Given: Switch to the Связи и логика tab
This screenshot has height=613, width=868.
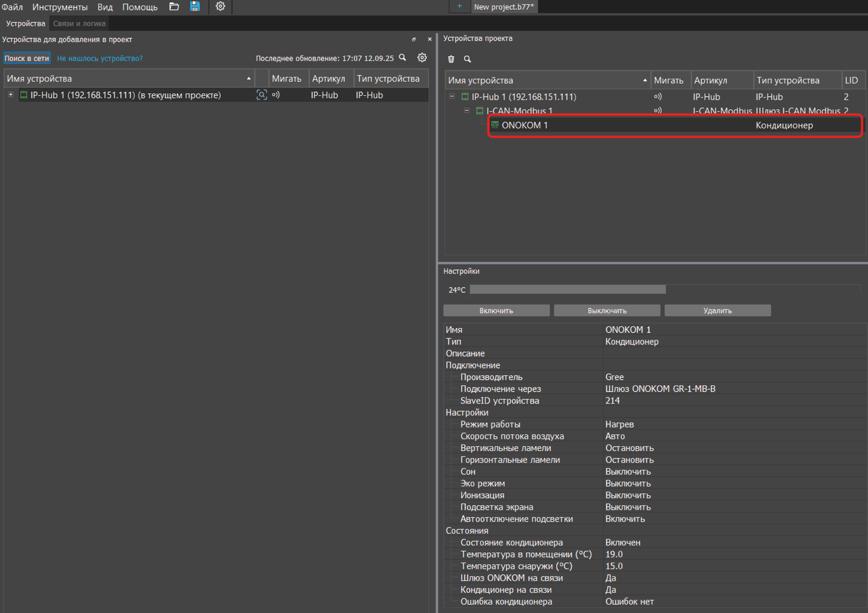Looking at the screenshot, I should [x=79, y=24].
